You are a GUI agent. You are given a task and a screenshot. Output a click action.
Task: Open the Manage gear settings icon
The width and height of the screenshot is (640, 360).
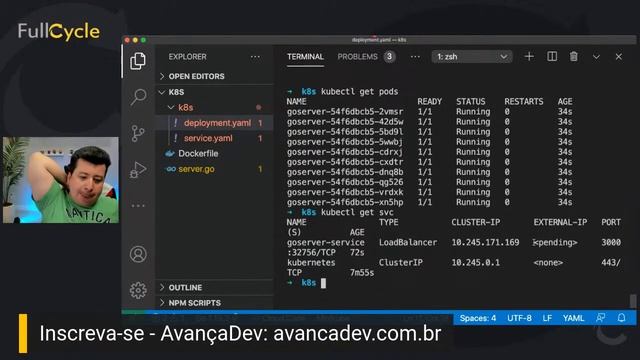click(x=138, y=290)
